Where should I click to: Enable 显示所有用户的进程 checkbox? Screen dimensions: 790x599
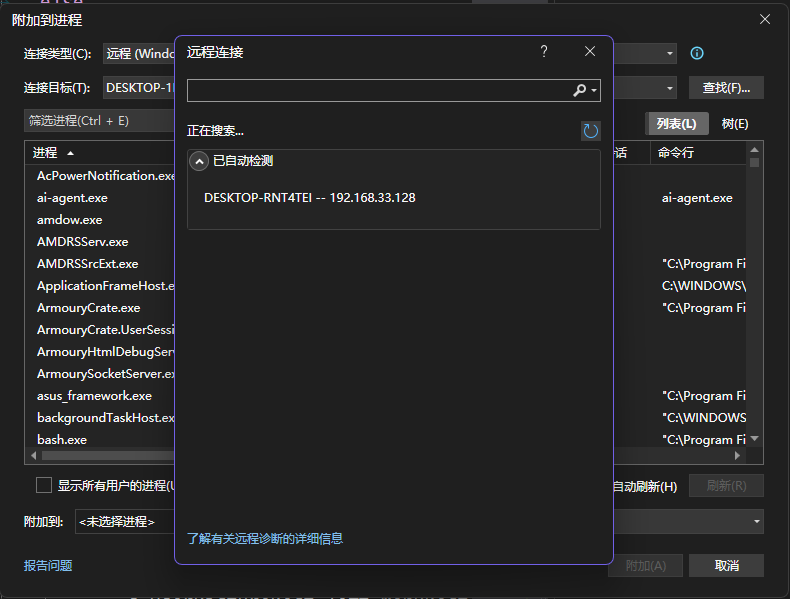pyautogui.click(x=44, y=485)
